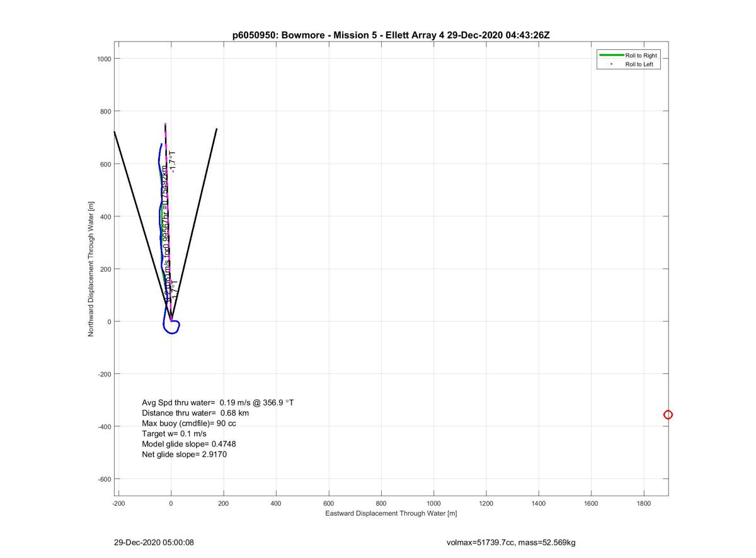Click 'volmax=51739.7cc, mass=52.569kg' footer text
This screenshot has height=558, width=756.
[x=511, y=542]
